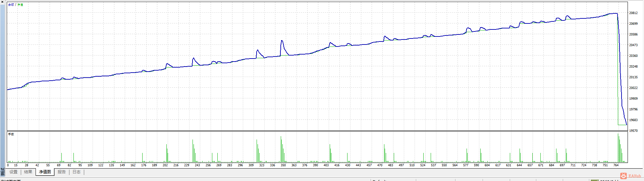The height and width of the screenshot is (181, 644).
Task: Click the 手数 label in the lower chart
Action: (x=11, y=134)
